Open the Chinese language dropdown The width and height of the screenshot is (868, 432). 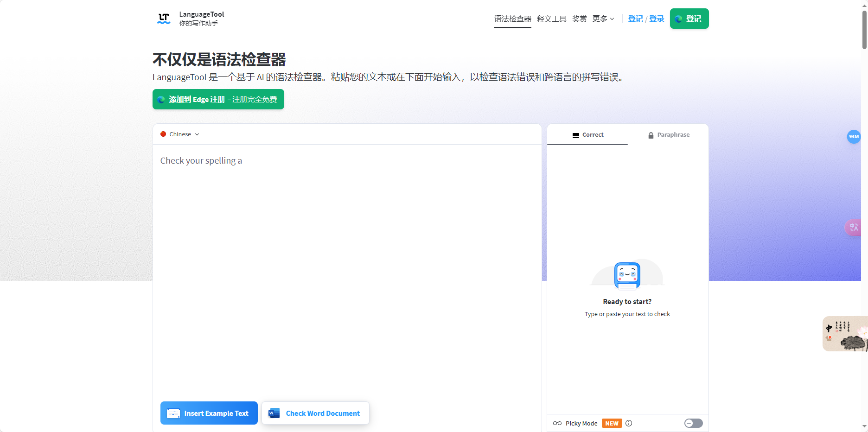[x=181, y=134]
